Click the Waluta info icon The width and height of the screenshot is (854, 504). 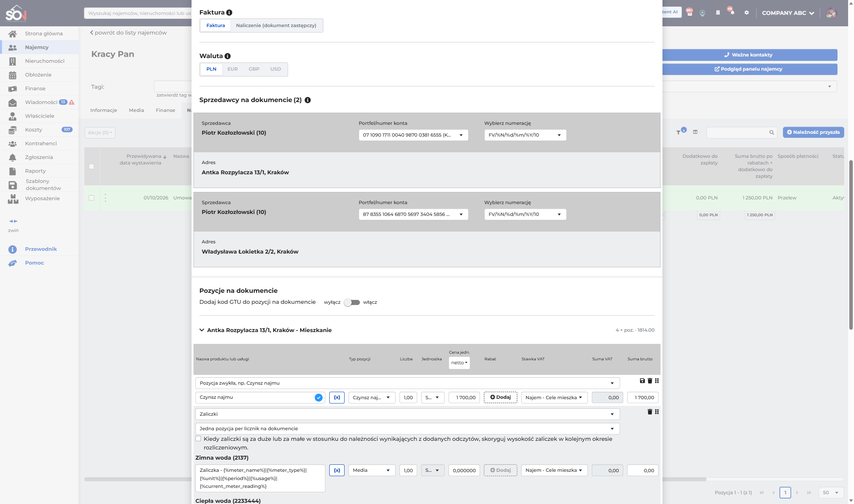click(x=227, y=56)
